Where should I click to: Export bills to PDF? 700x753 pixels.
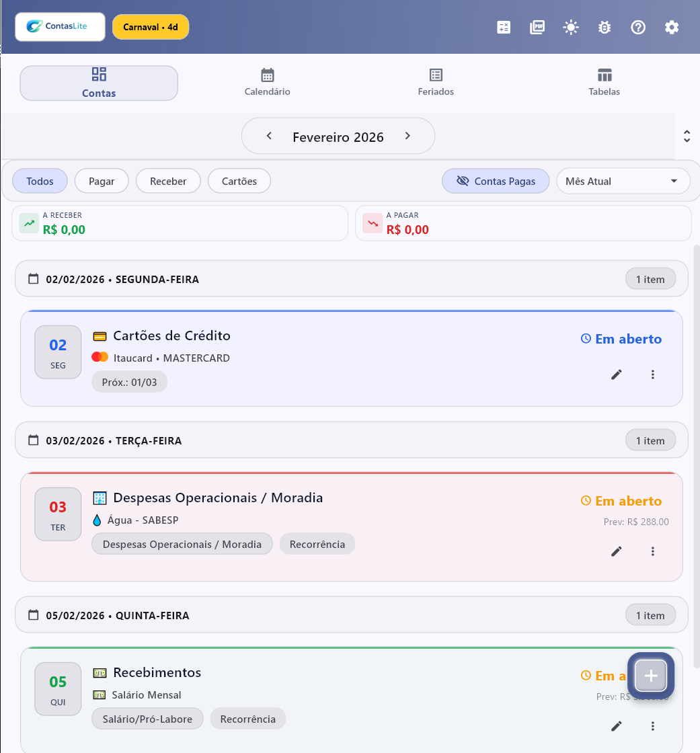pos(537,27)
